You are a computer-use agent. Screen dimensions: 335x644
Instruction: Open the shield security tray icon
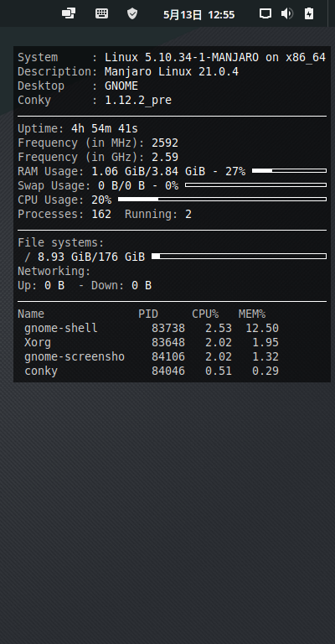[x=132, y=13]
